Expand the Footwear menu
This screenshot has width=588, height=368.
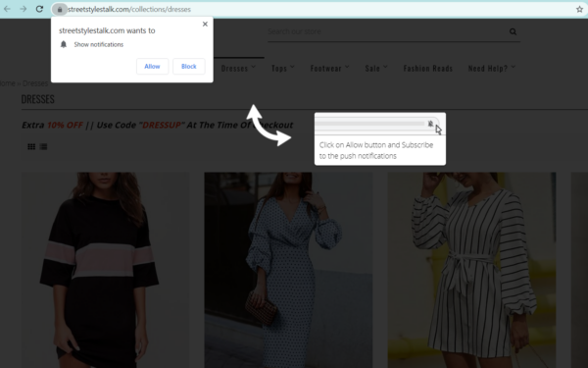[330, 69]
